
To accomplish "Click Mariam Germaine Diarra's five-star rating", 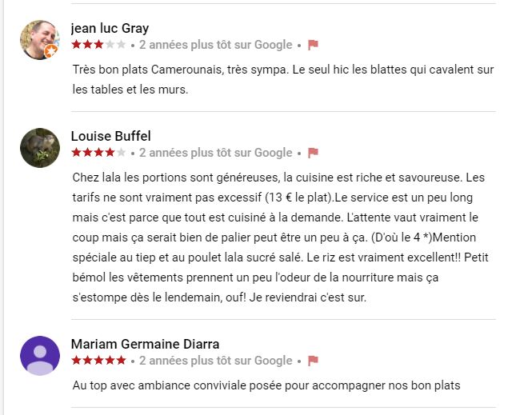I will (98, 361).
